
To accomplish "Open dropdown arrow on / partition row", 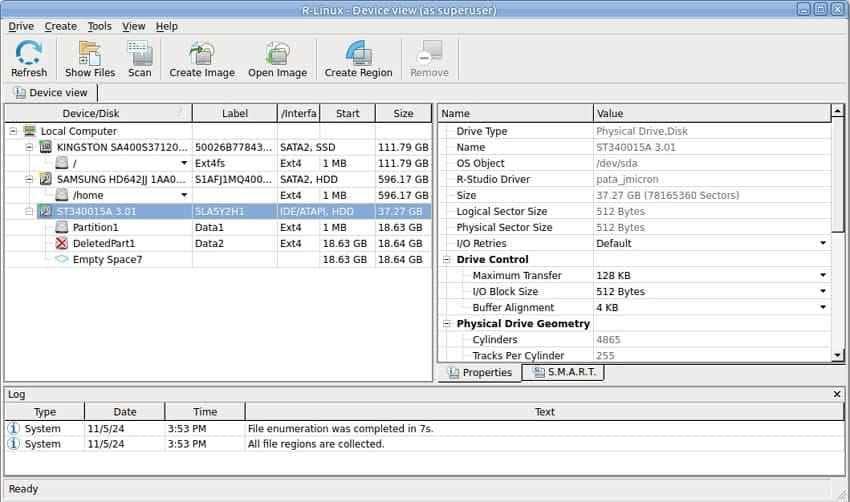I will (184, 163).
